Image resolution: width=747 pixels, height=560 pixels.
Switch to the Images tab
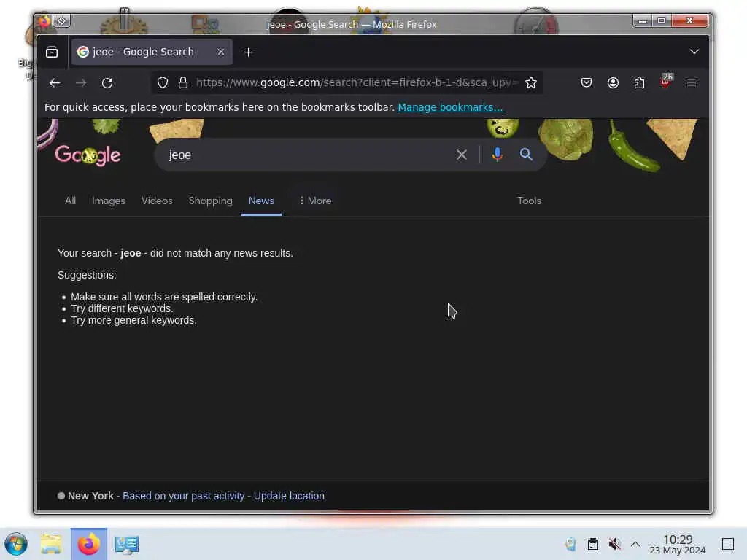109,201
